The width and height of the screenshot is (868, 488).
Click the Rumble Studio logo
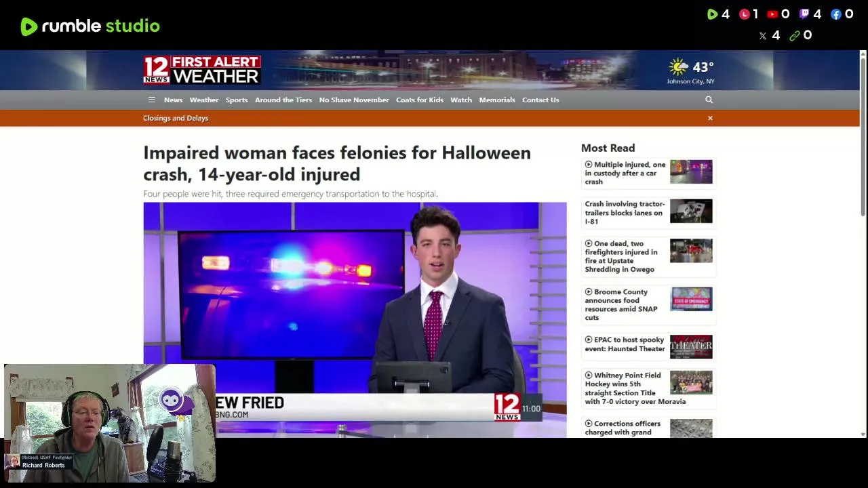pos(90,26)
